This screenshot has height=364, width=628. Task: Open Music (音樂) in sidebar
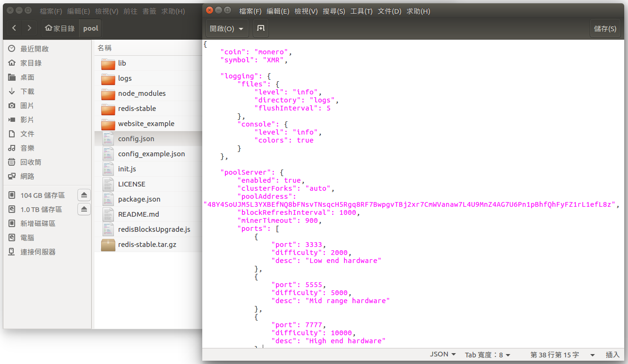(47, 148)
